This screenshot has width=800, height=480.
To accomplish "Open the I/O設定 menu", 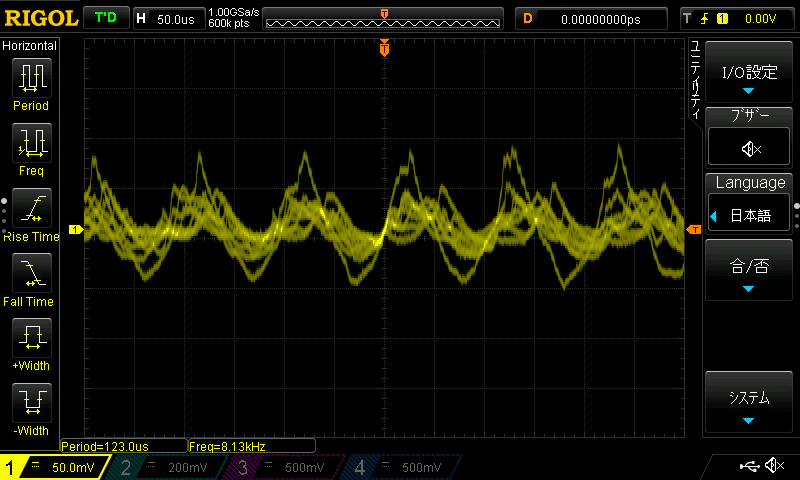I will click(749, 72).
